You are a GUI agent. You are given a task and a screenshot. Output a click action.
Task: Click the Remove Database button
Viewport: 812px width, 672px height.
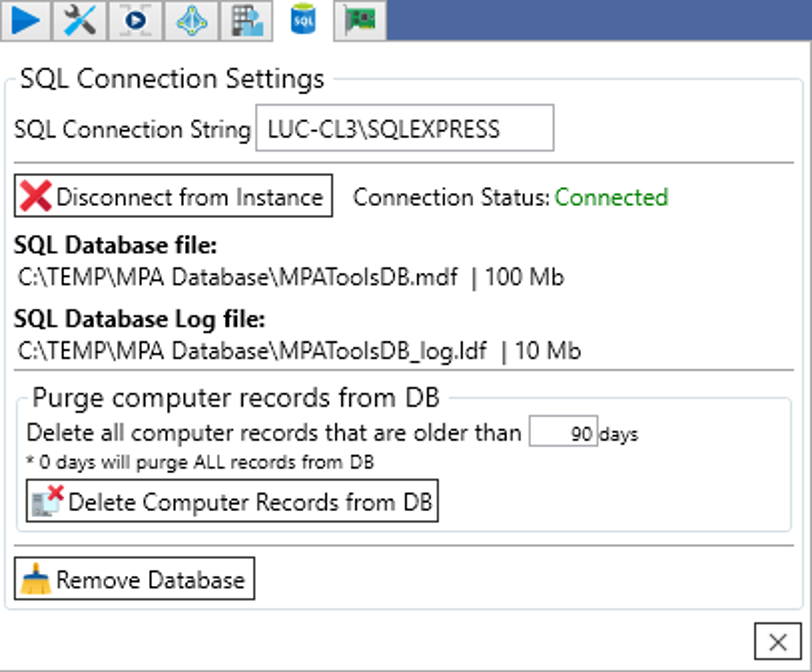click(134, 578)
